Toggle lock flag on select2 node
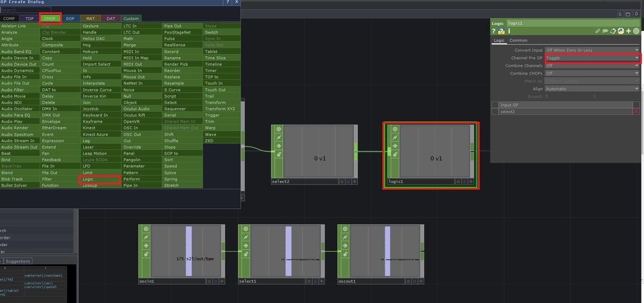Image resolution: width=644 pixels, height=303 pixels. point(279,154)
